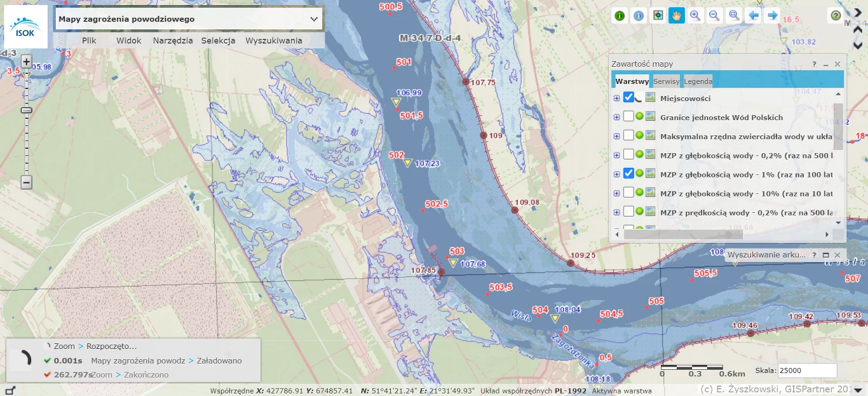The height and width of the screenshot is (396, 868).
Task: Open the Wyszukiwania menu
Action: point(274,41)
